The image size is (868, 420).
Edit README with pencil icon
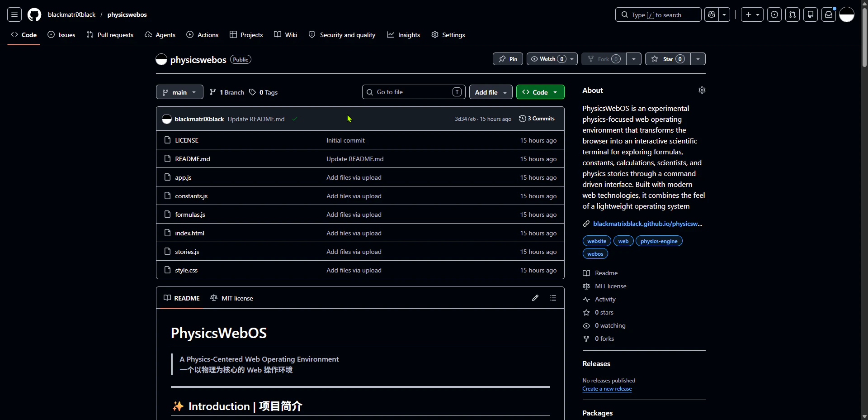coord(535,298)
